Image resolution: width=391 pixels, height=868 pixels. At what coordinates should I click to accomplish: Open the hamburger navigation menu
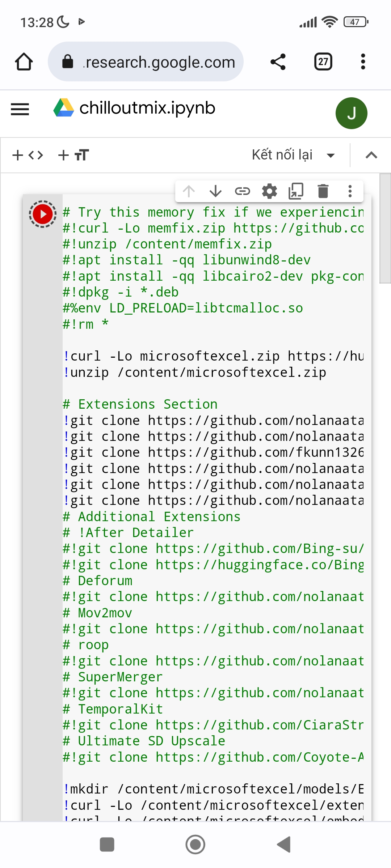20,109
